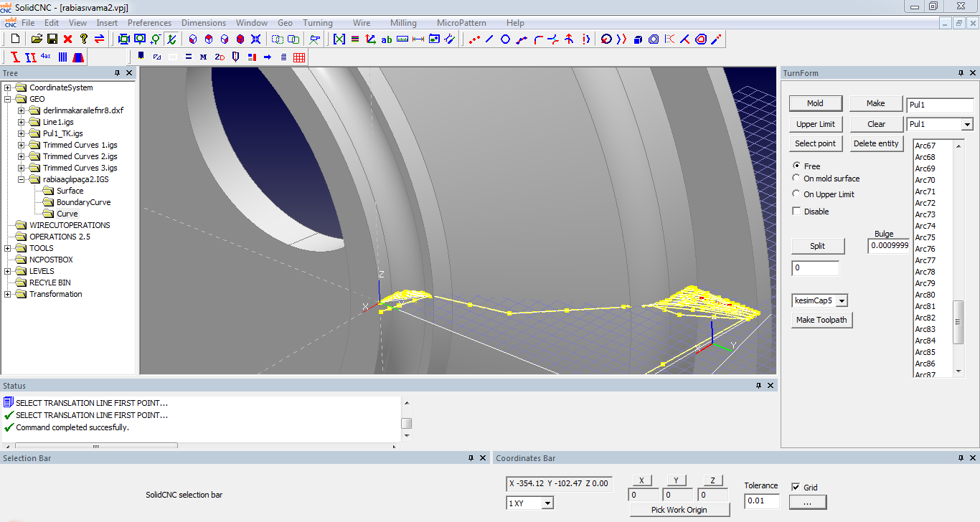Click the save floppy disk icon
The height and width of the screenshot is (522, 980).
click(x=52, y=39)
